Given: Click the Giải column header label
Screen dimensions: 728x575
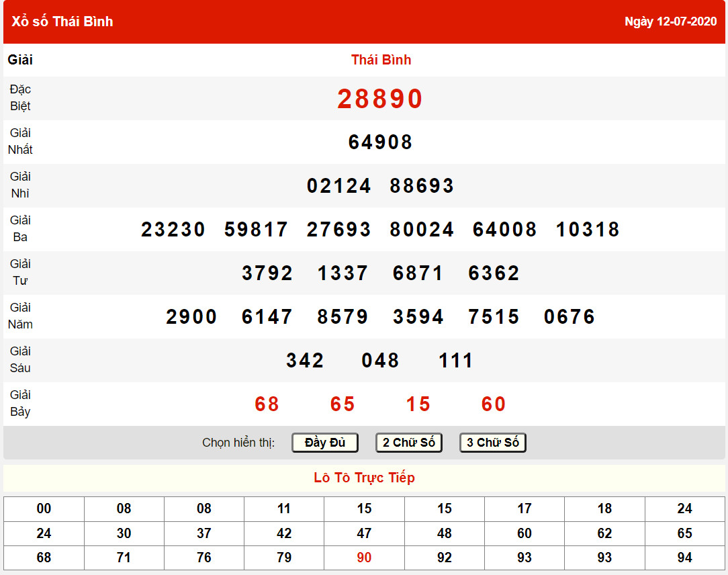Looking at the screenshot, I should [x=20, y=60].
